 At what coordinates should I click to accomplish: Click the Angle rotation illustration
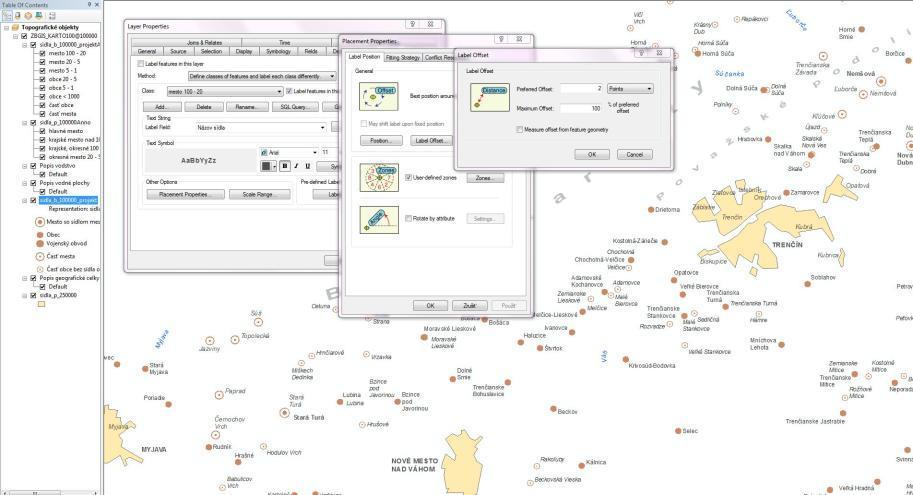pyautogui.click(x=378, y=220)
